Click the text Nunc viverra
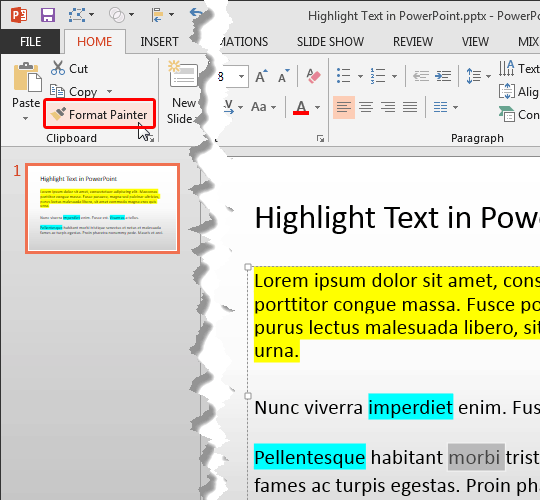The height and width of the screenshot is (500, 540). [x=309, y=408]
